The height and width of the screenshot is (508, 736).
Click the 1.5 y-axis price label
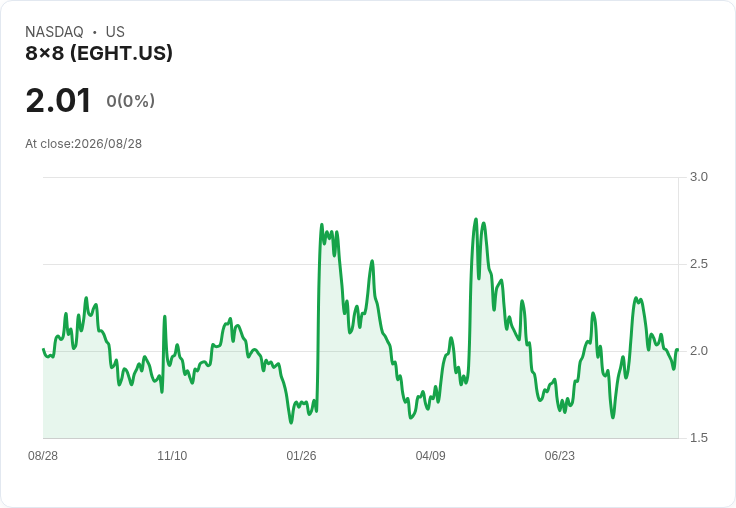(698, 438)
